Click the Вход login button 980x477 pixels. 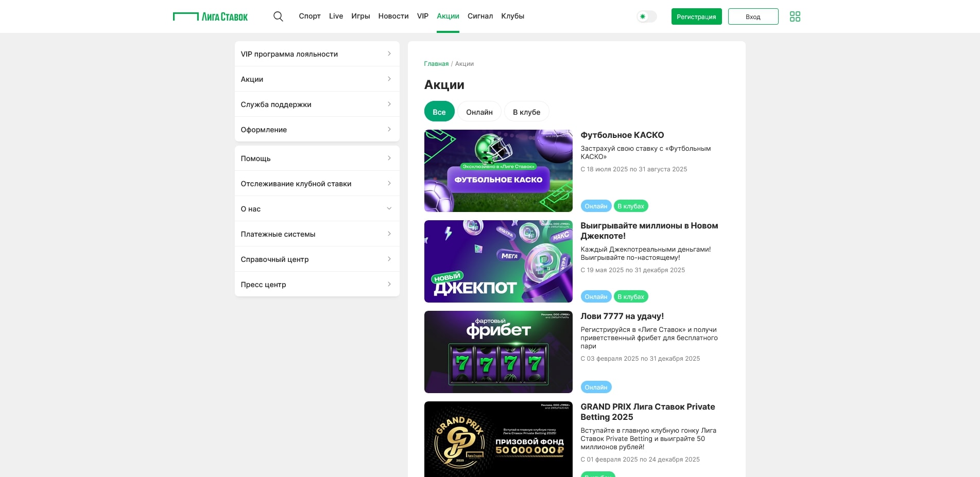tap(752, 16)
